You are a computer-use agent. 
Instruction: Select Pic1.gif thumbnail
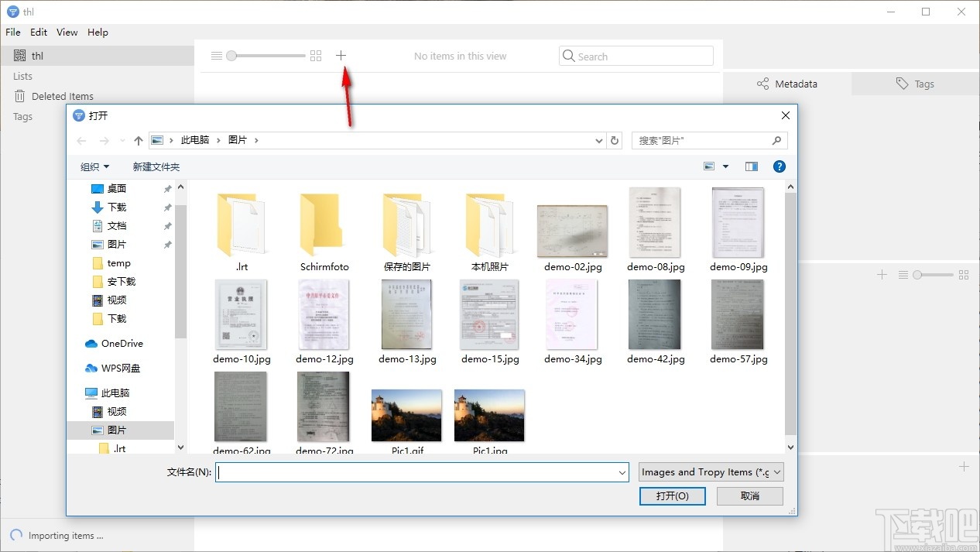click(407, 416)
